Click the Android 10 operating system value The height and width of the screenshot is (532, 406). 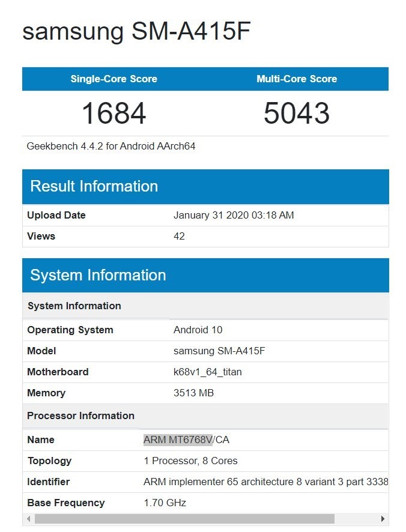(198, 330)
